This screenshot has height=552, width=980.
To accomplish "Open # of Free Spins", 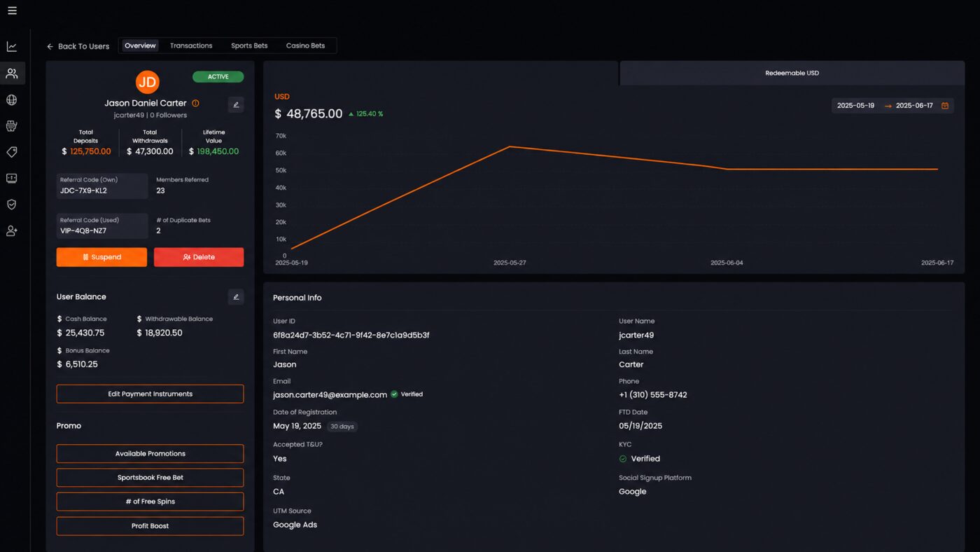I will pos(150,502).
